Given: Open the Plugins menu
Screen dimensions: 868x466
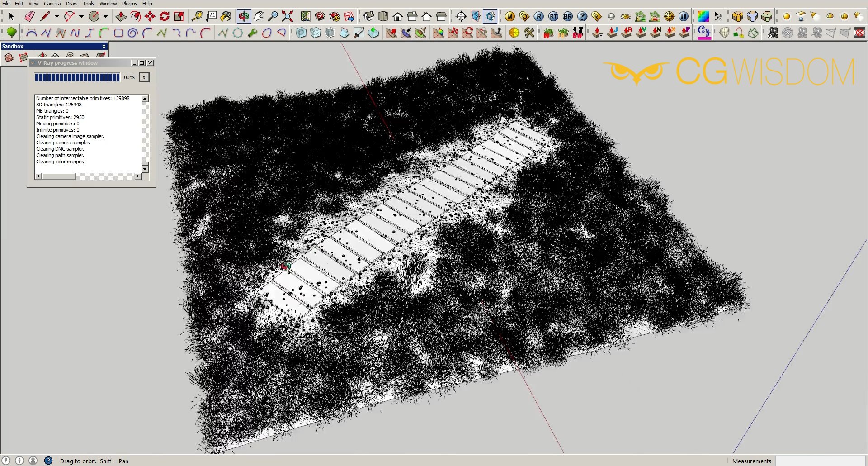Looking at the screenshot, I should (x=129, y=4).
